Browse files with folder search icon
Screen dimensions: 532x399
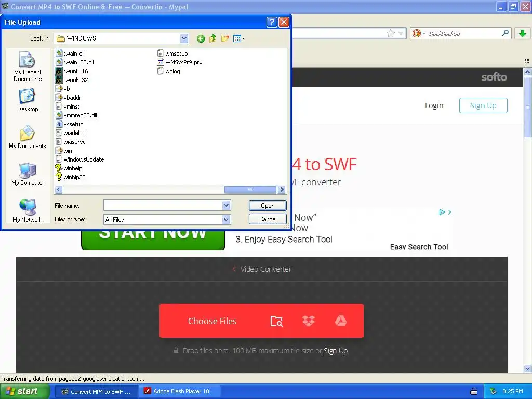click(276, 321)
